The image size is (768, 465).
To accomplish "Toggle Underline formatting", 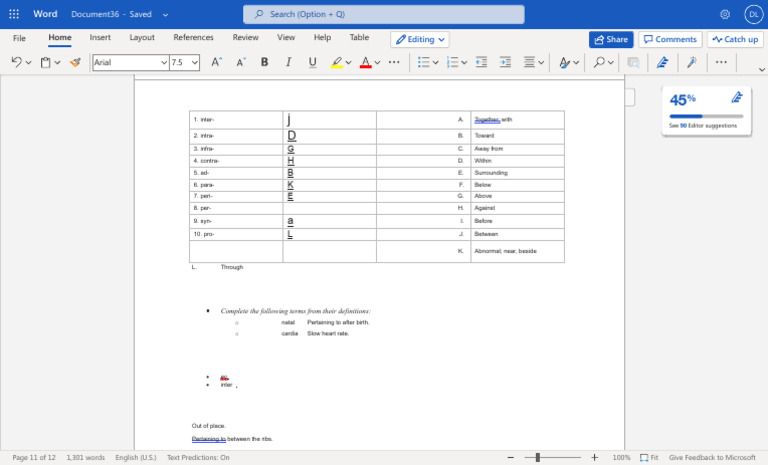I will tap(312, 62).
